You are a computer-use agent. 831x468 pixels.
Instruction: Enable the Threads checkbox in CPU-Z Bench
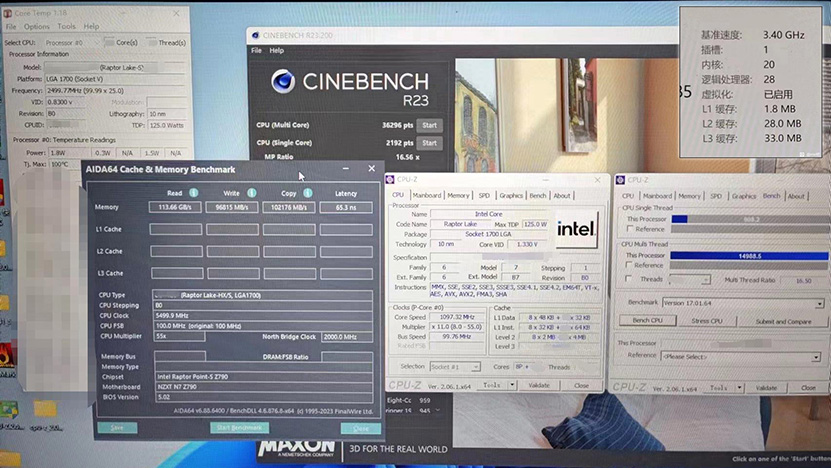pyautogui.click(x=629, y=279)
